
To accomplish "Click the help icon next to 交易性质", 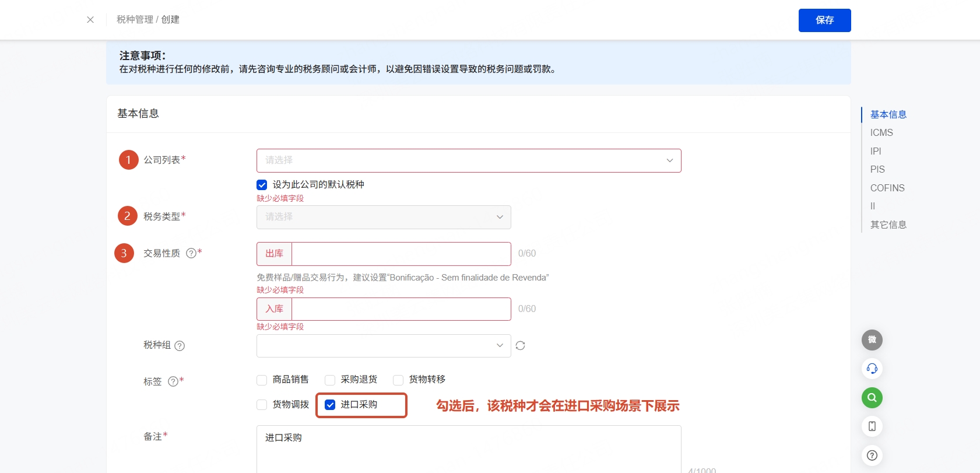I will 191,253.
